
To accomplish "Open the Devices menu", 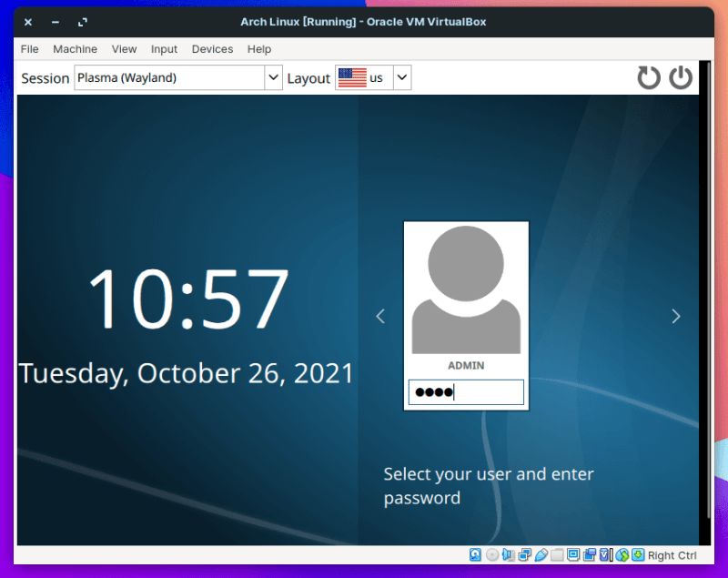I will (x=212, y=49).
